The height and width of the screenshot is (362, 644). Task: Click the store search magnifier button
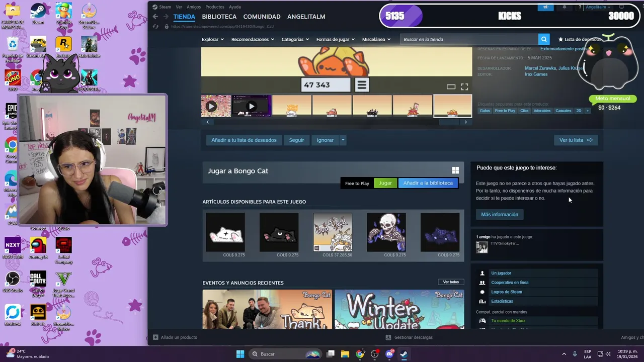[x=544, y=39]
